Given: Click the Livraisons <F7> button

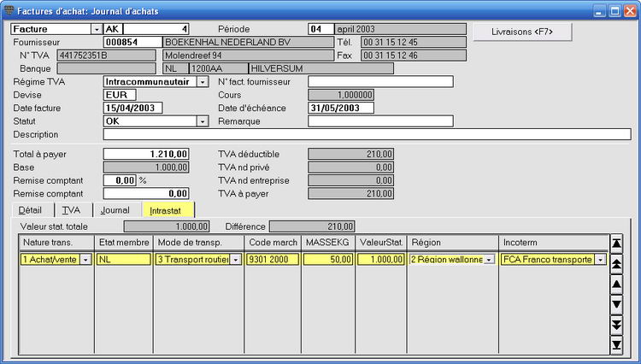Looking at the screenshot, I should (522, 32).
